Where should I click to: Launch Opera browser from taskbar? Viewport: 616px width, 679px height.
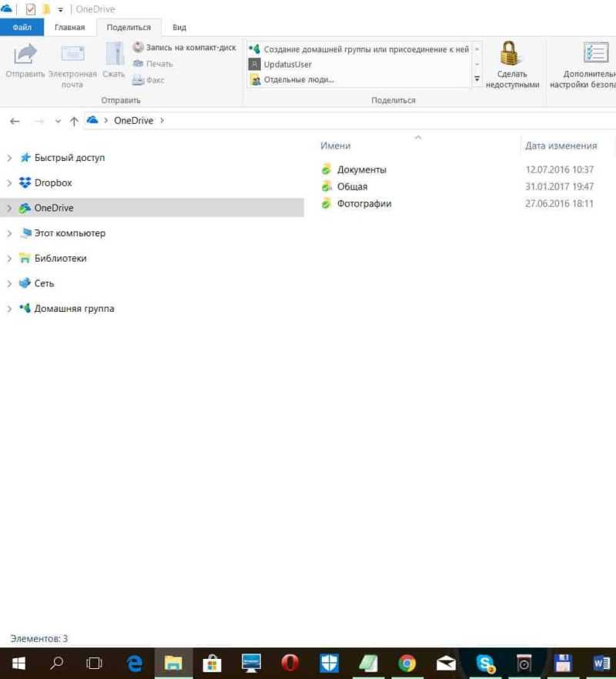point(290,663)
